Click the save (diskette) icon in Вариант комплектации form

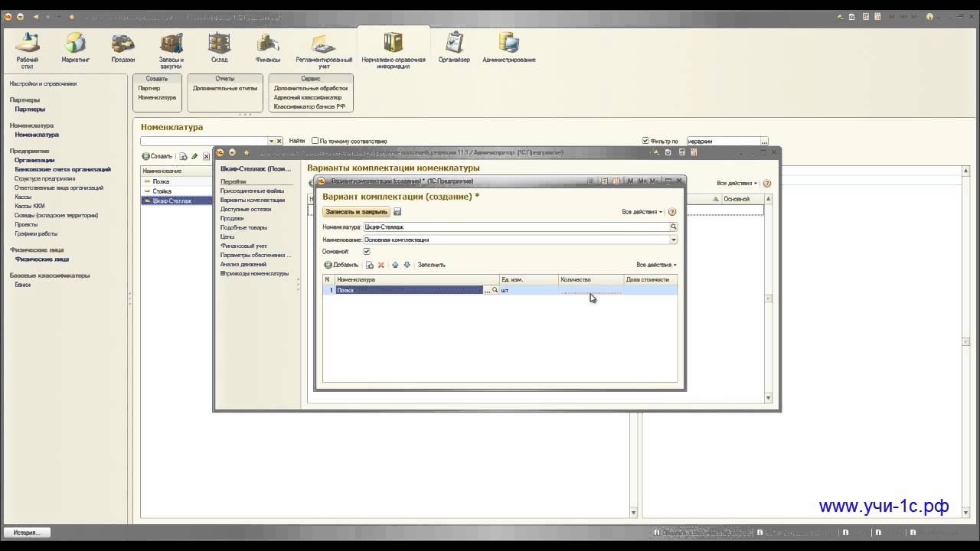(x=397, y=212)
